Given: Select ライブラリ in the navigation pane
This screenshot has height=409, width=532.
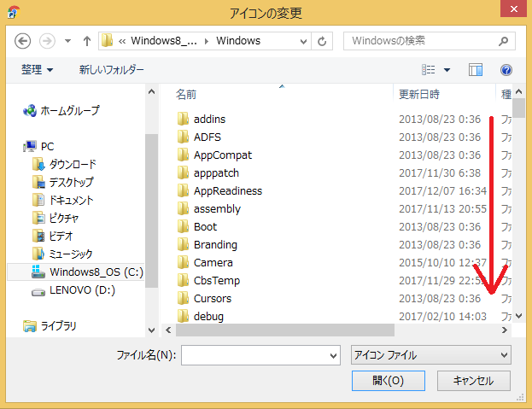Looking at the screenshot, I should 50,326.
